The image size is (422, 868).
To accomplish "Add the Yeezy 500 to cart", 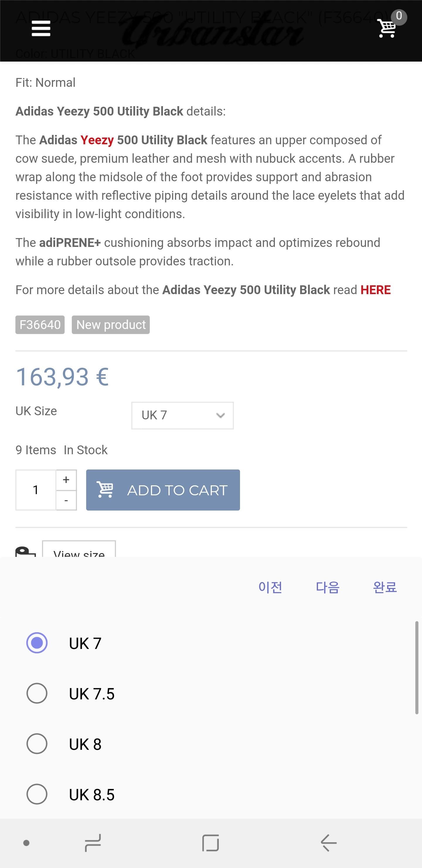I will coord(163,490).
